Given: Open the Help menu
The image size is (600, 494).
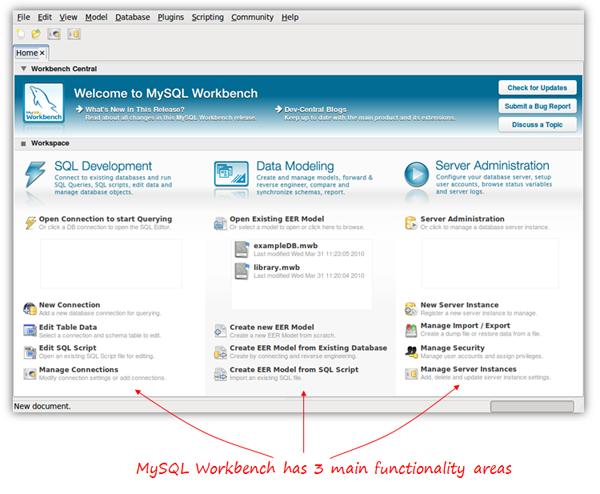Looking at the screenshot, I should pos(290,17).
